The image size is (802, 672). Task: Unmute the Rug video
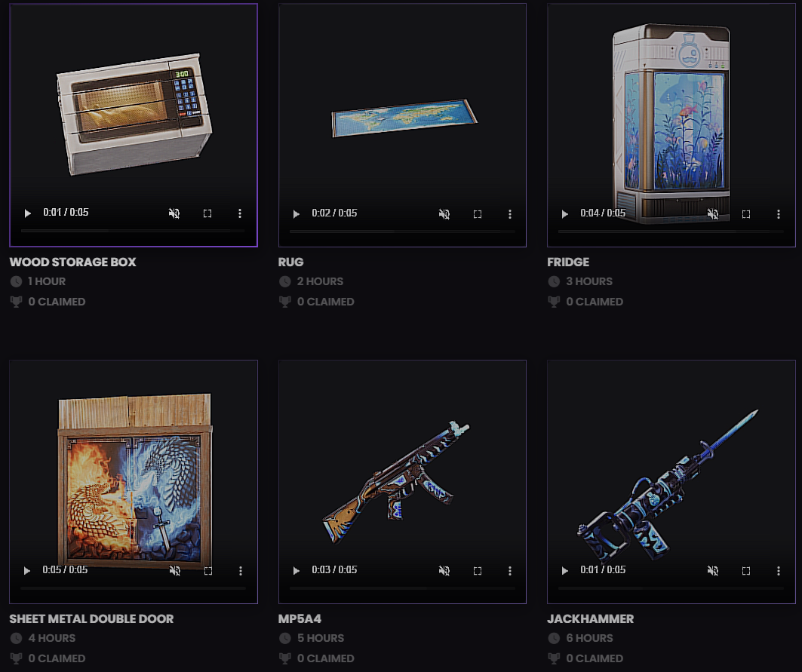click(x=444, y=213)
